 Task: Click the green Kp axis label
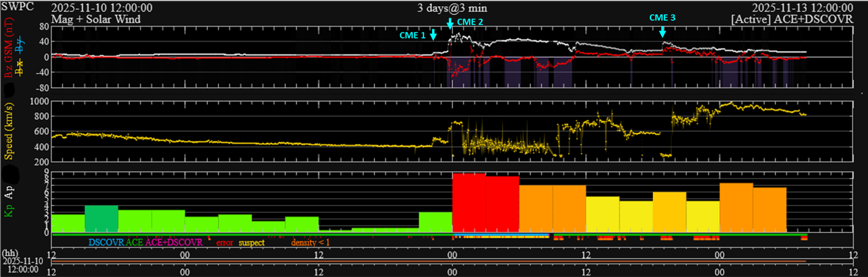(8, 210)
